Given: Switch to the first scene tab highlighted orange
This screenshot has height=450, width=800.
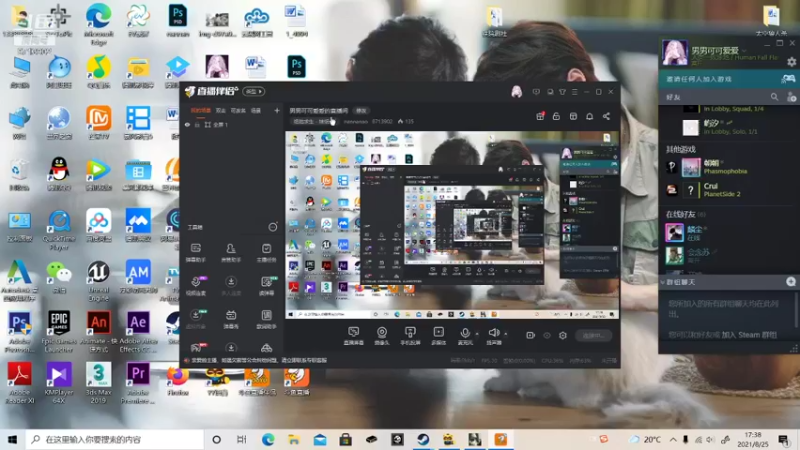Looking at the screenshot, I should (x=201, y=110).
